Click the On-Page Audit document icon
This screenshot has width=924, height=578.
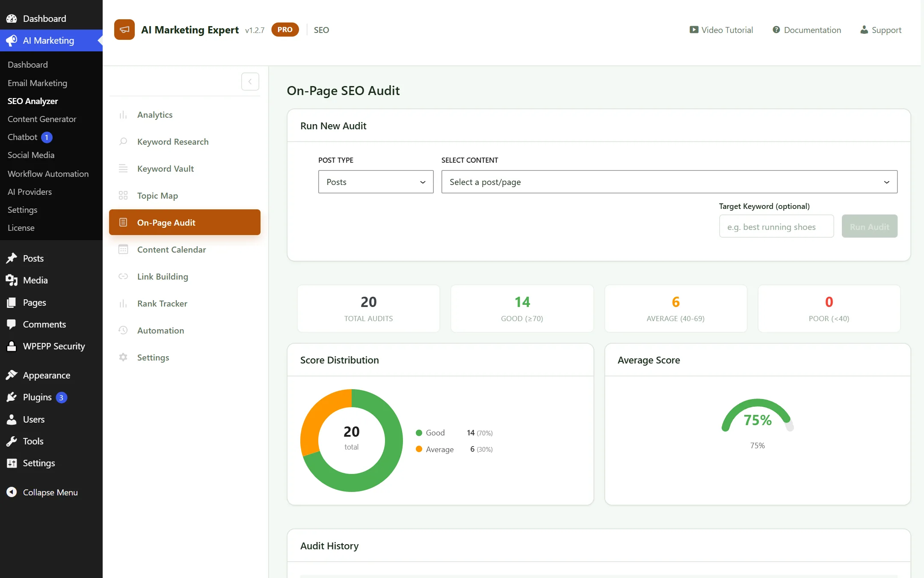[x=123, y=222]
